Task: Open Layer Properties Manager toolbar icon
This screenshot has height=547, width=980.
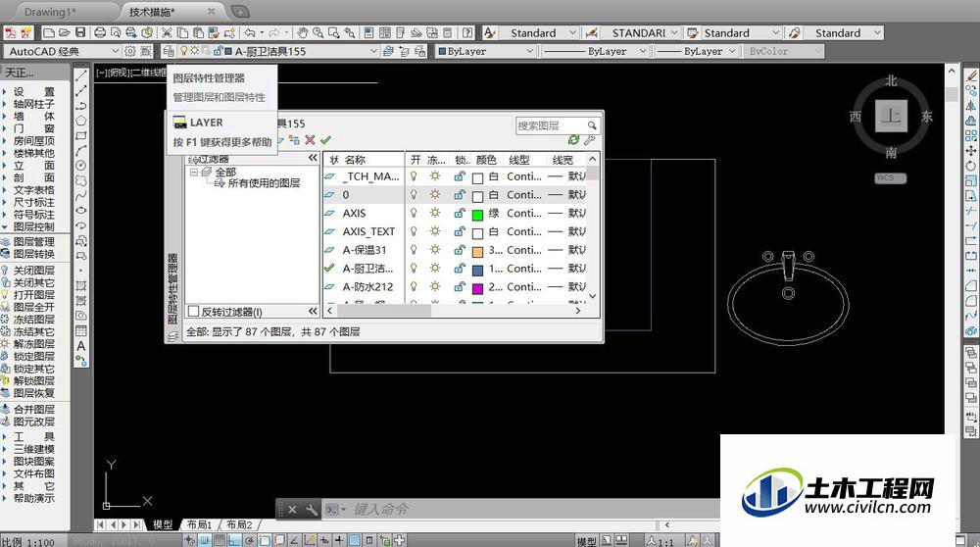Action: tap(169, 51)
